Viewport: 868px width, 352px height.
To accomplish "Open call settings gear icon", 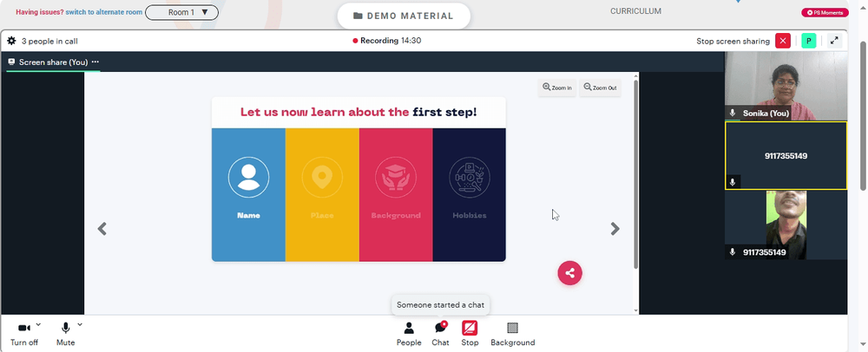I will pos(11,41).
